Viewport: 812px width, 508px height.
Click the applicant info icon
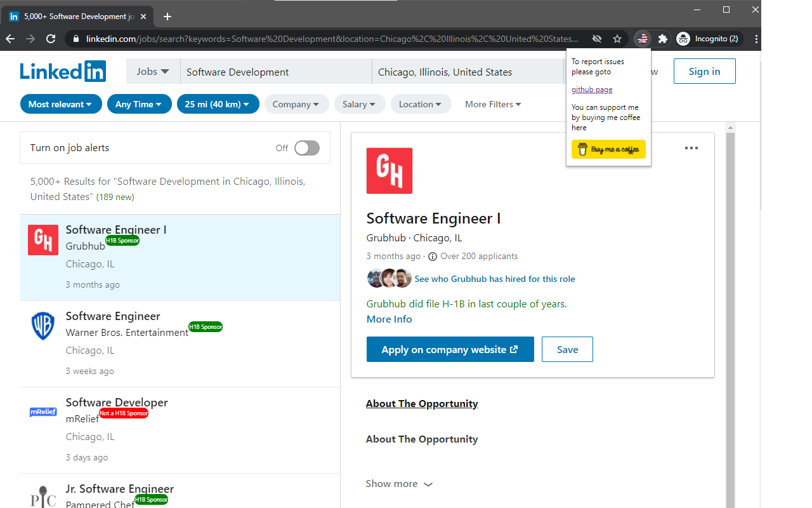pyautogui.click(x=433, y=257)
